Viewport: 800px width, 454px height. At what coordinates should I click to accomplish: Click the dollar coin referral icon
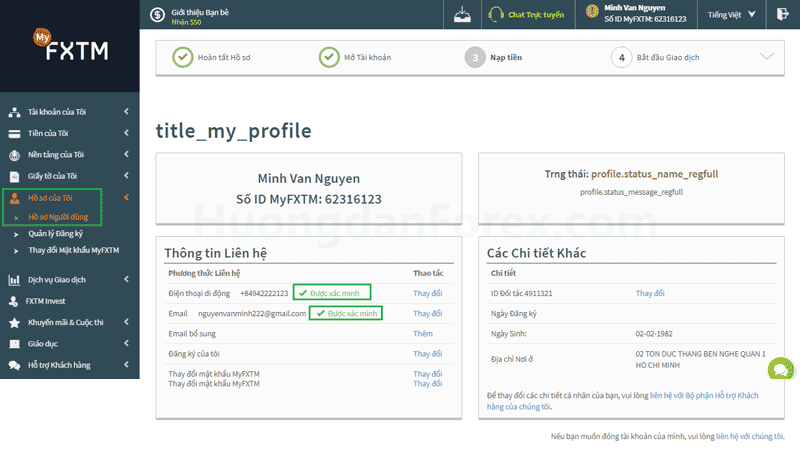click(x=158, y=15)
